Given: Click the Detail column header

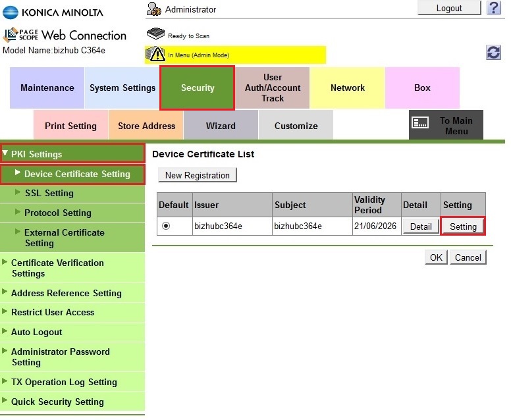Looking at the screenshot, I should [x=421, y=205].
